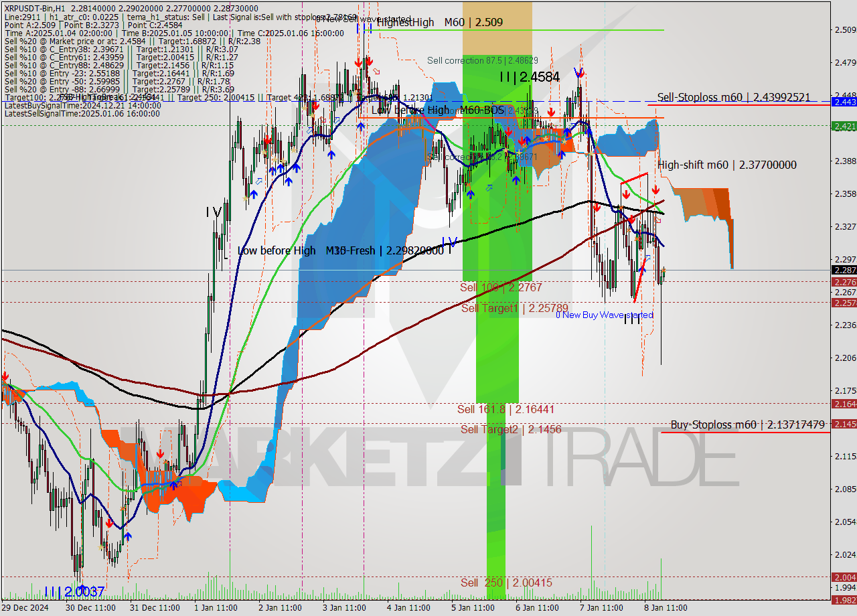Viewport: 857px width, 616px height.
Task: Click the 2.054 price axis value
Action: click(x=845, y=522)
